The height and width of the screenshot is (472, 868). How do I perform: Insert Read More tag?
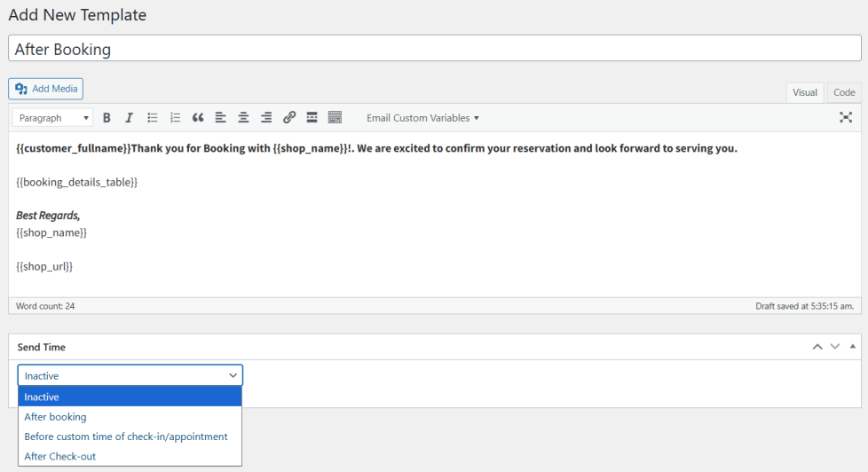[x=312, y=118]
